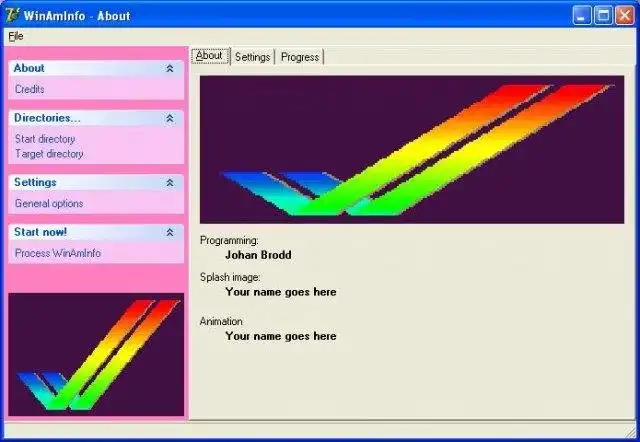Click the Splash image: label
The image size is (640, 442).
230,277
